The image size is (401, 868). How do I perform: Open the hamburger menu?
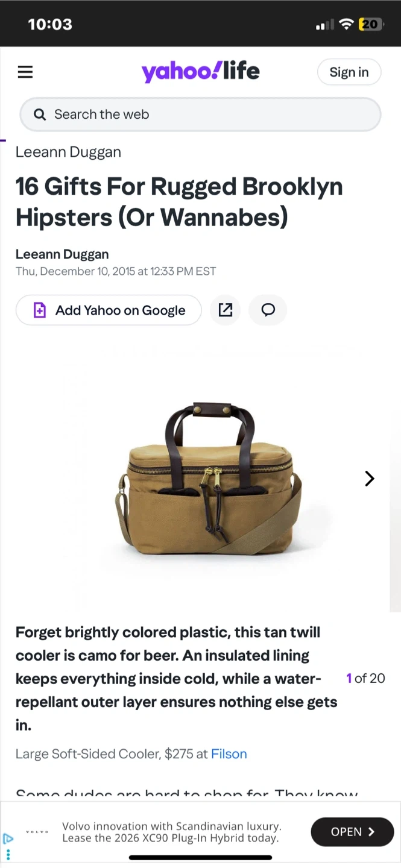pyautogui.click(x=25, y=72)
